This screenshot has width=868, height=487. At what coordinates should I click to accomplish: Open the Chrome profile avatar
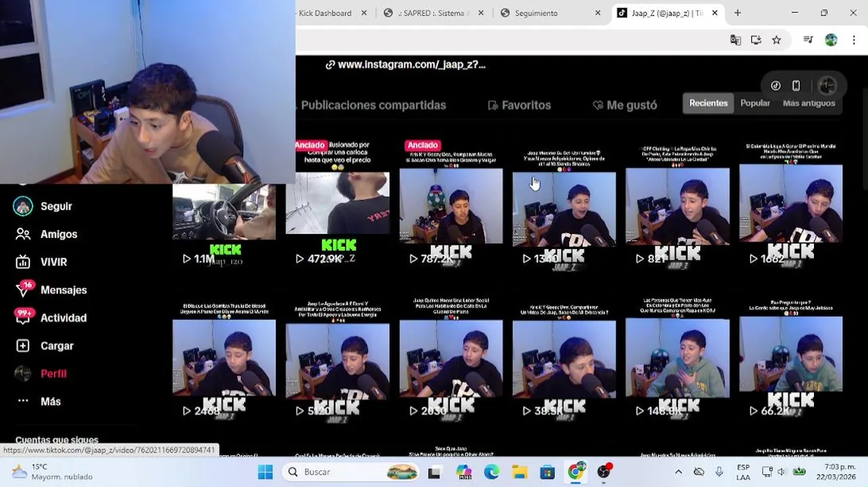[831, 40]
